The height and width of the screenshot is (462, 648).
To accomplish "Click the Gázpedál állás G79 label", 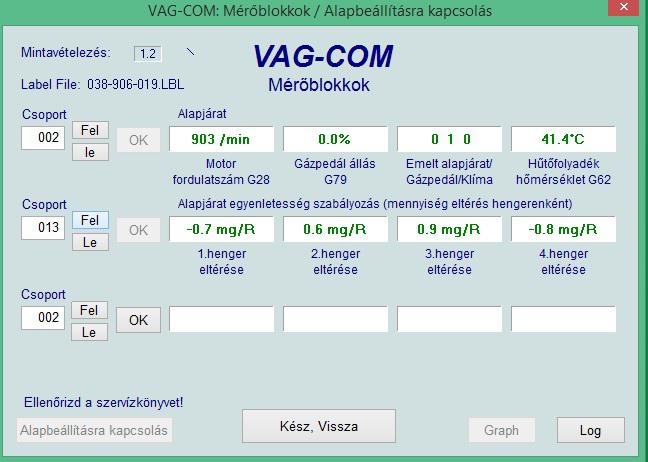I will pos(335,171).
